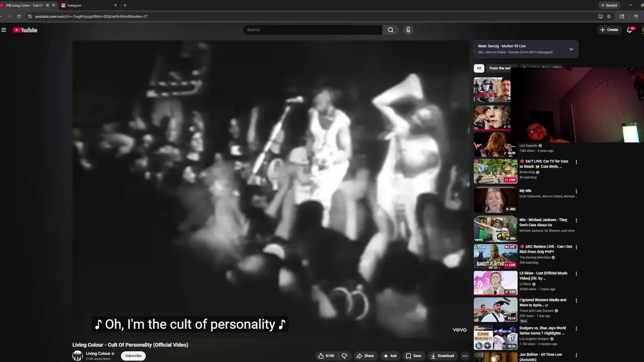Click the install app icon in address bar
Screen dimensions: 644x362
click(600, 16)
